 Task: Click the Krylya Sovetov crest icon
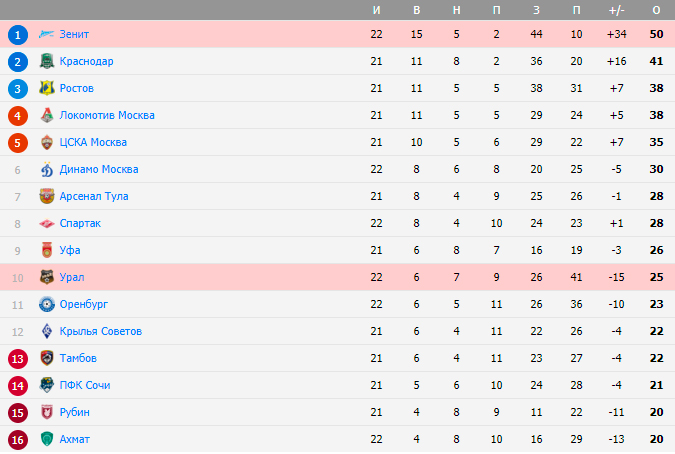[x=47, y=331]
